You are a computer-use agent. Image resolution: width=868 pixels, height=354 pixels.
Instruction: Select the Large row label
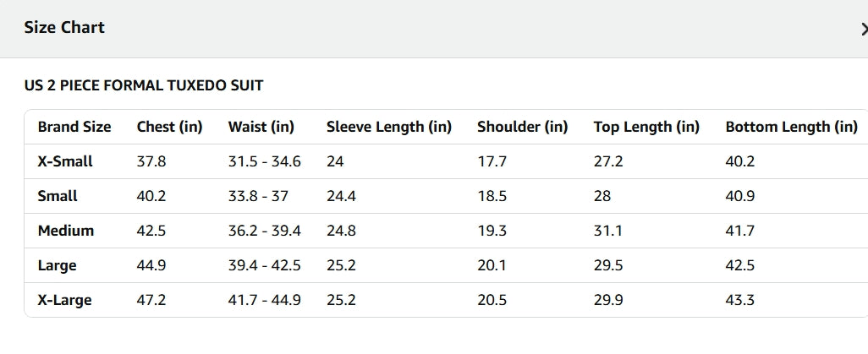click(x=57, y=265)
